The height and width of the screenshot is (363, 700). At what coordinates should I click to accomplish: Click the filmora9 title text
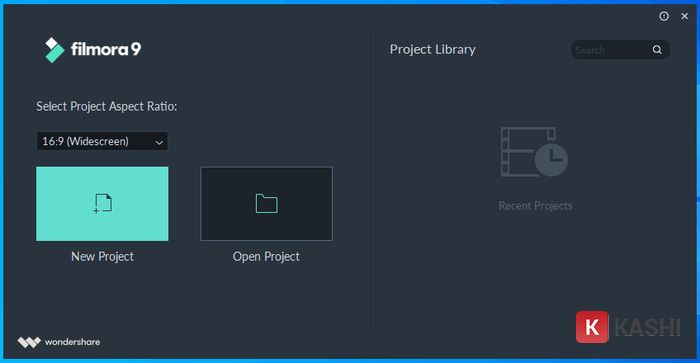[106, 49]
